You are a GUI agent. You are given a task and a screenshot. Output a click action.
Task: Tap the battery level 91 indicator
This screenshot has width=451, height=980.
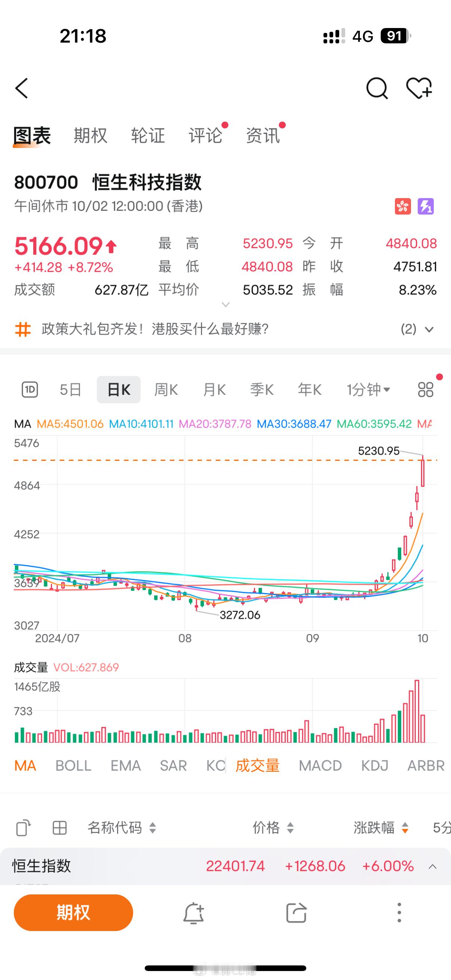[x=395, y=36]
